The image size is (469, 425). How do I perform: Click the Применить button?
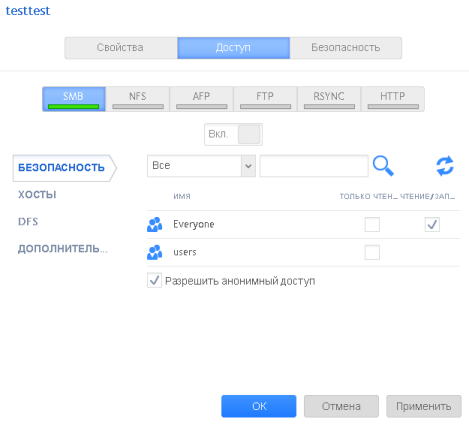[424, 406]
